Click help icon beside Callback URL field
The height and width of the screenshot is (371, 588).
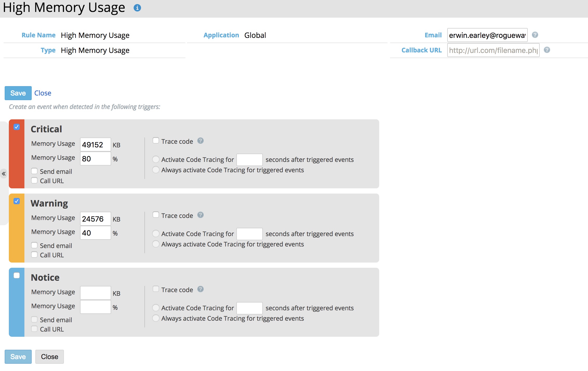547,50
